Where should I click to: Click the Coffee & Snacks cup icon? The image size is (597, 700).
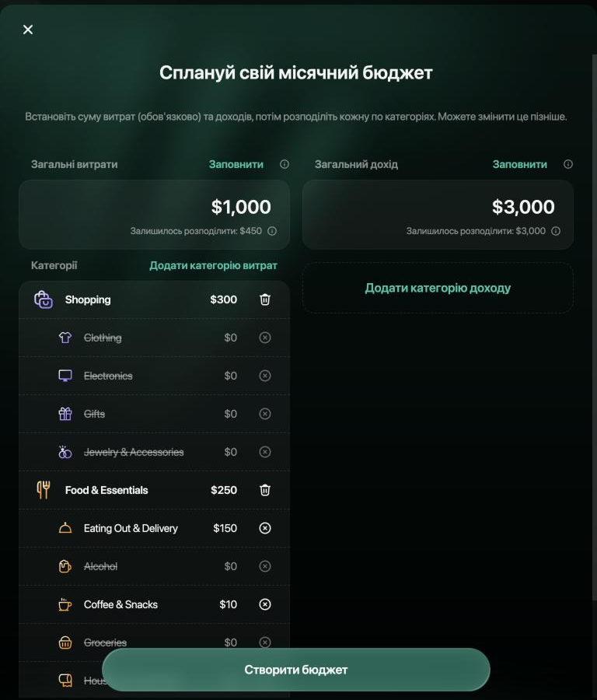pyautogui.click(x=65, y=604)
